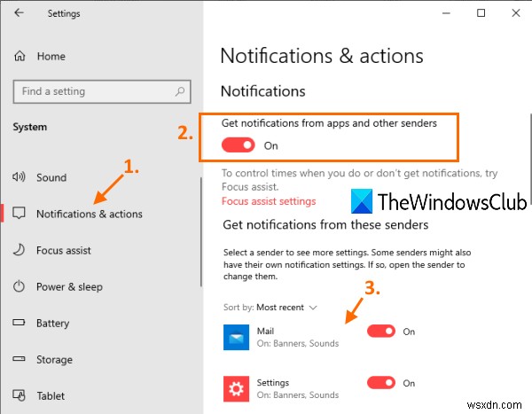Click the 'Get notifications from these senders' heading
Viewport: 532px width, 414px height.
(x=325, y=224)
